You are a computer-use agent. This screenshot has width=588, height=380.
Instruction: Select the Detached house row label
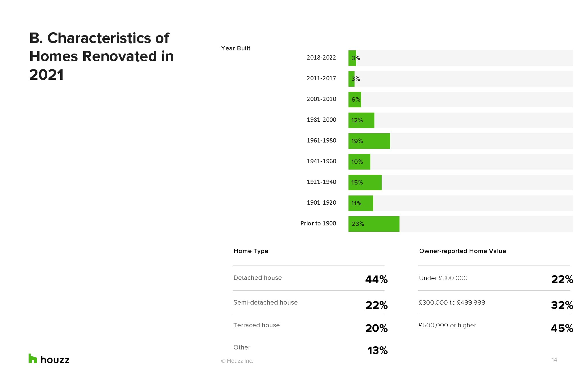tap(257, 278)
